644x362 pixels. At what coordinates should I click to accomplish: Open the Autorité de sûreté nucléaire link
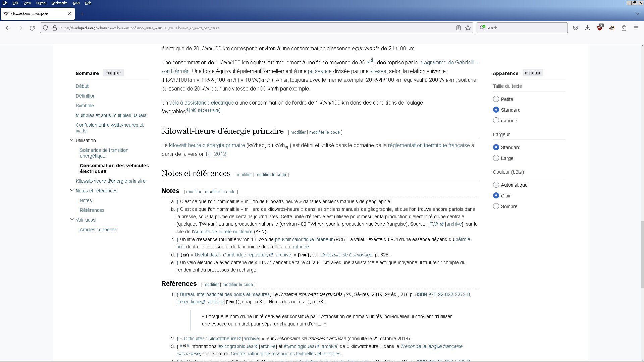click(x=223, y=232)
